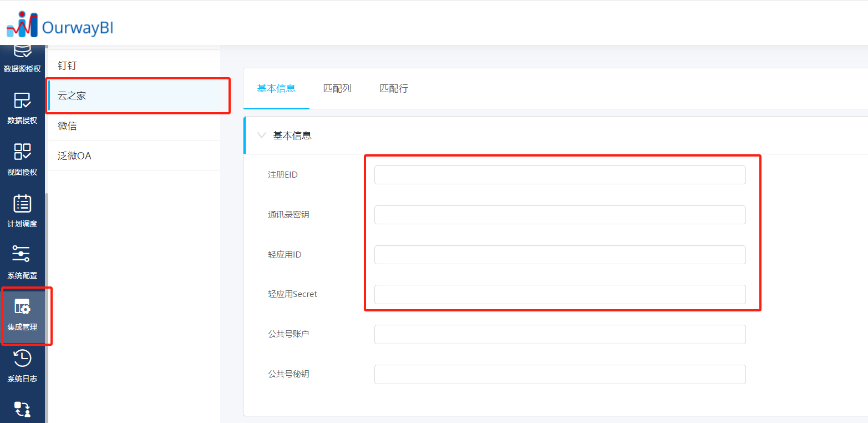The height and width of the screenshot is (423, 868).
Task: Select 钉钉 in the integration list
Action: pyautogui.click(x=134, y=66)
